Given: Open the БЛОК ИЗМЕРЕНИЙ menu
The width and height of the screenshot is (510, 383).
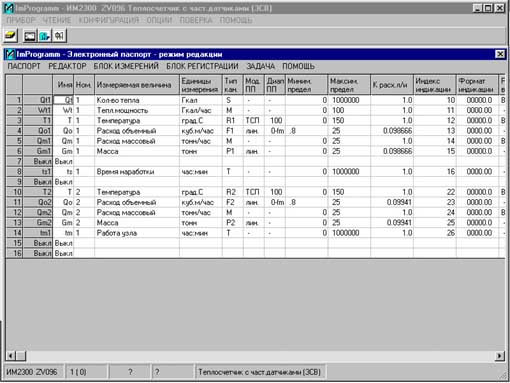Looking at the screenshot, I should click(126, 66).
